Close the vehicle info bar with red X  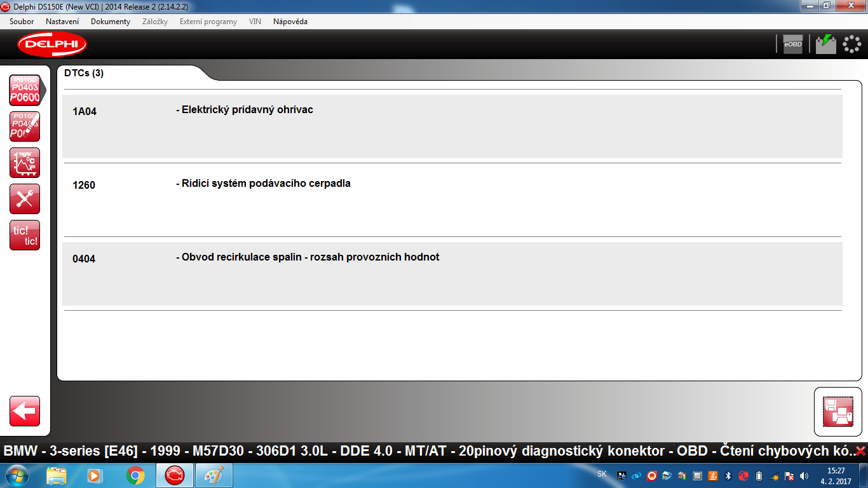[x=860, y=451]
